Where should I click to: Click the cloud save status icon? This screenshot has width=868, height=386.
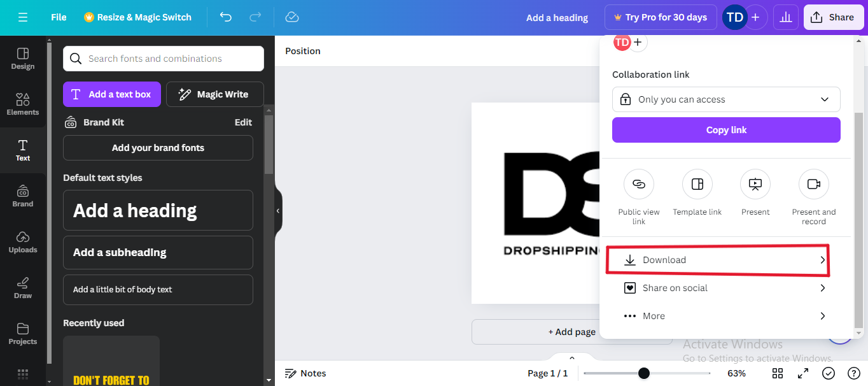pyautogui.click(x=292, y=17)
